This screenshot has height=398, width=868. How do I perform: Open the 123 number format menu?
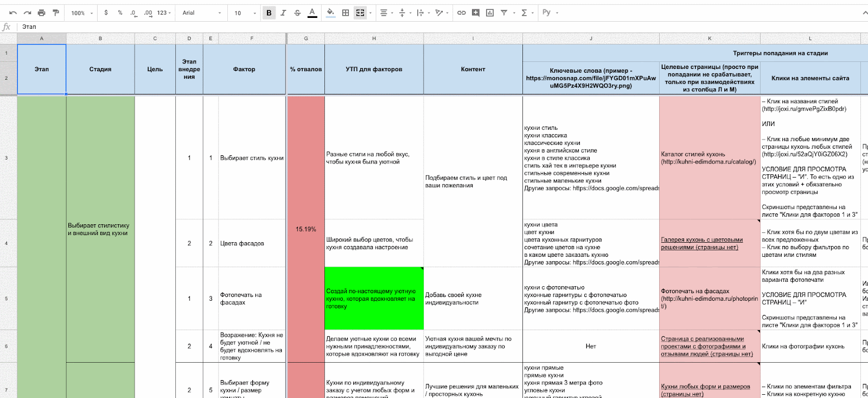tap(164, 12)
